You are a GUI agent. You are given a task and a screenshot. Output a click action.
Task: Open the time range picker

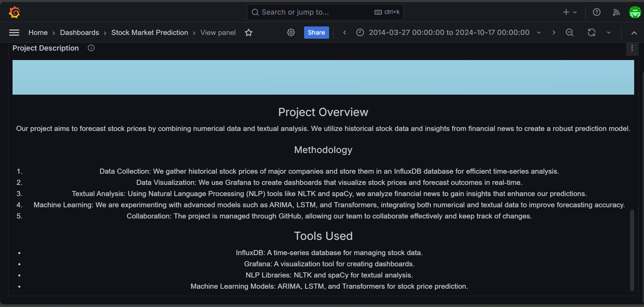click(449, 33)
